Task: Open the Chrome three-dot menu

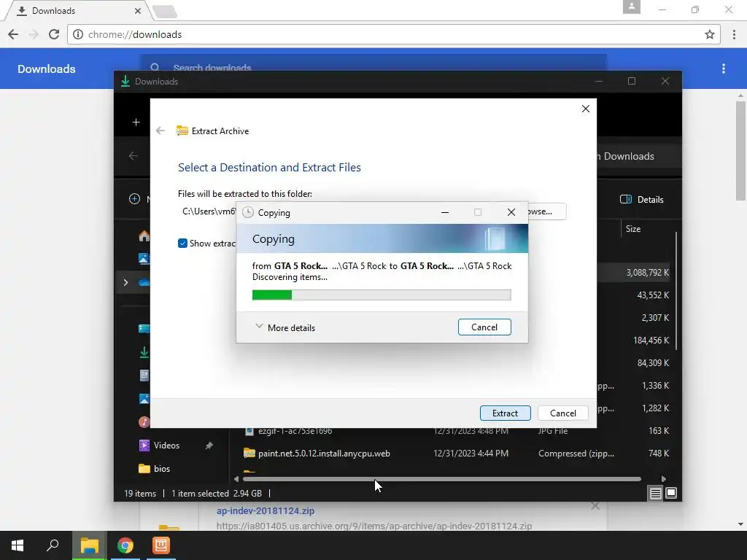Action: click(734, 34)
